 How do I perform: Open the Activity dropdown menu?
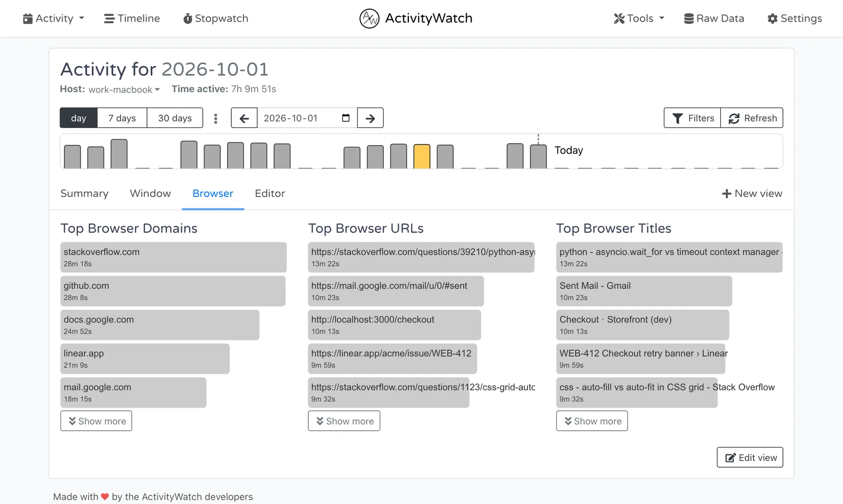[x=53, y=18]
